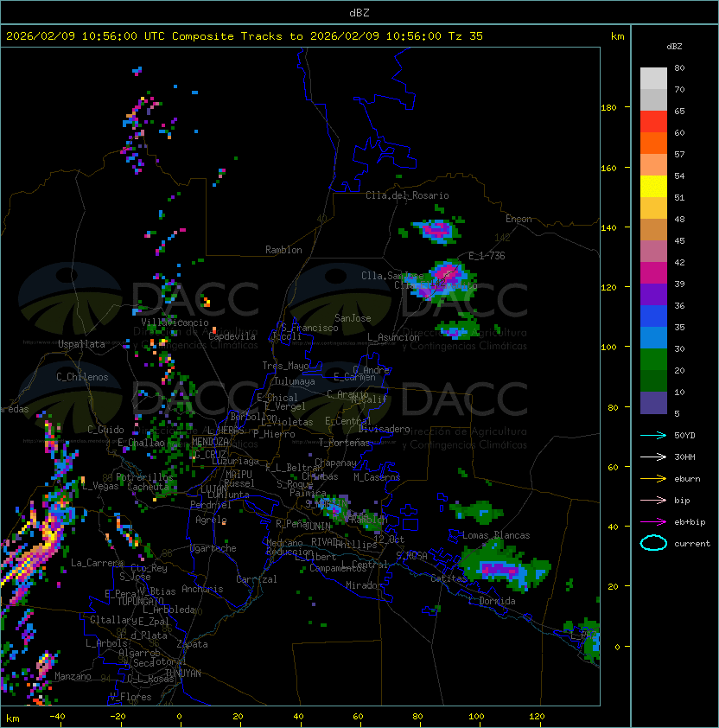
Task: Click the Composite Tracks timestamp header
Action: (245, 36)
